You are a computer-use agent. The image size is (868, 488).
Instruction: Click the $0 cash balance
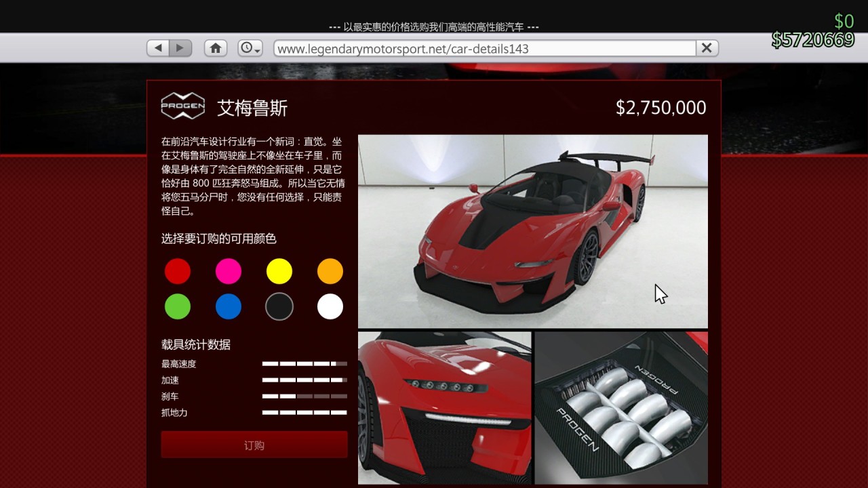tap(844, 21)
